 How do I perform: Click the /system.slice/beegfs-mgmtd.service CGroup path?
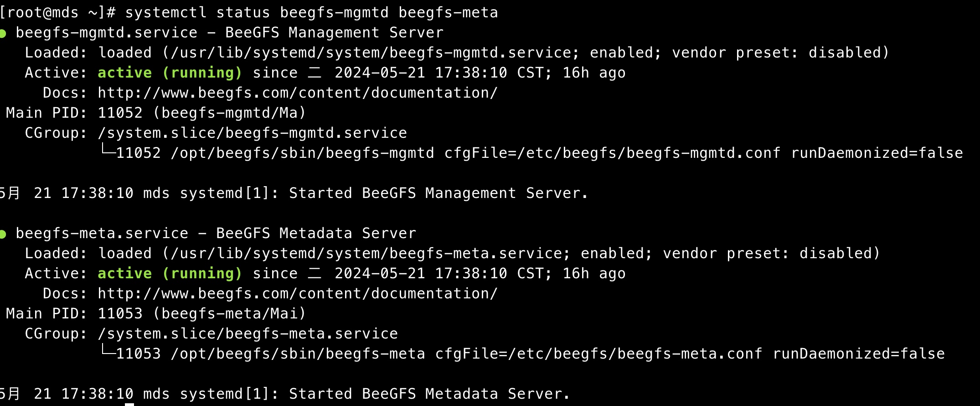click(x=252, y=133)
